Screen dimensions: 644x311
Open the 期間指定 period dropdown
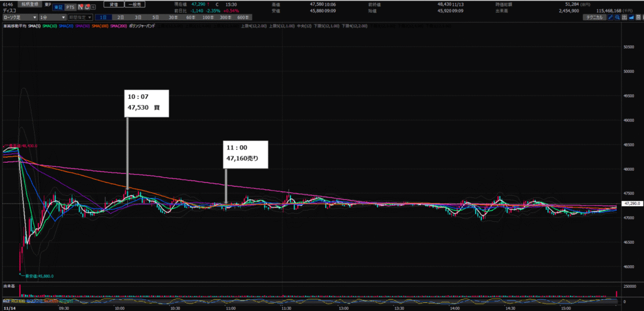click(x=80, y=18)
